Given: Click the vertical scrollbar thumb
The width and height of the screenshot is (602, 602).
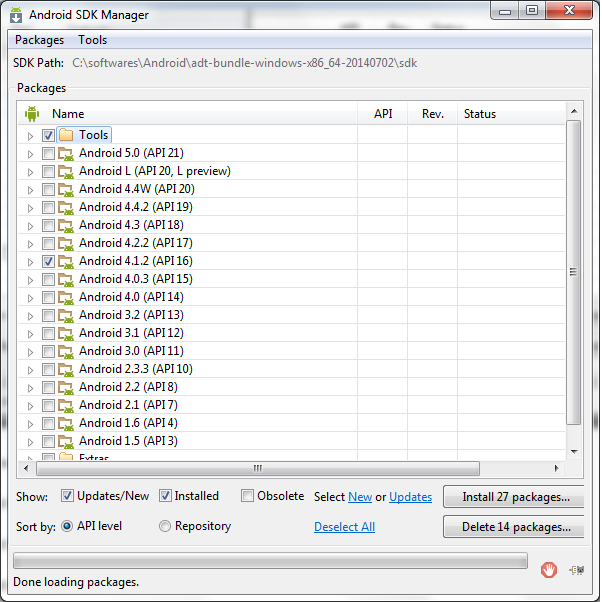Looking at the screenshot, I should (574, 272).
